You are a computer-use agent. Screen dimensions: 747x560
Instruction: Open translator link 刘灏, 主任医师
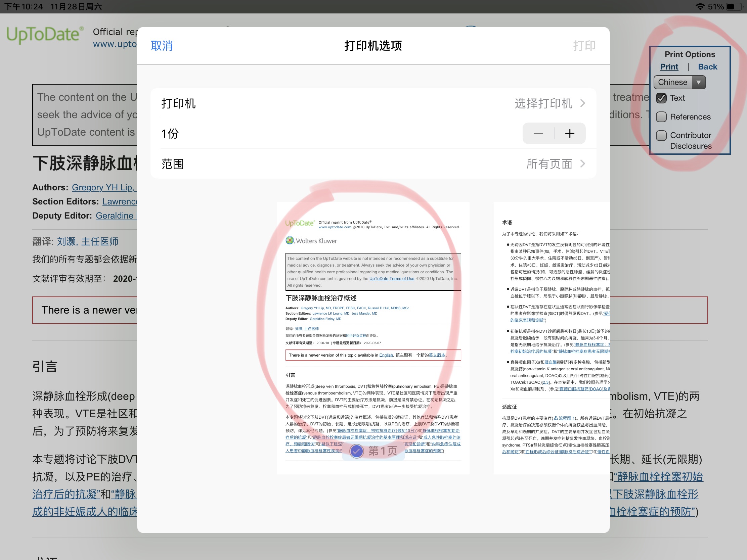click(87, 241)
